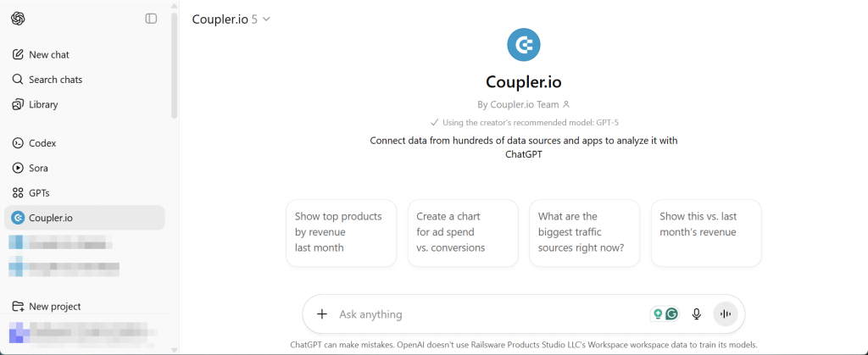The height and width of the screenshot is (355, 868).
Task: Open the GPTs explorer
Action: 39,193
